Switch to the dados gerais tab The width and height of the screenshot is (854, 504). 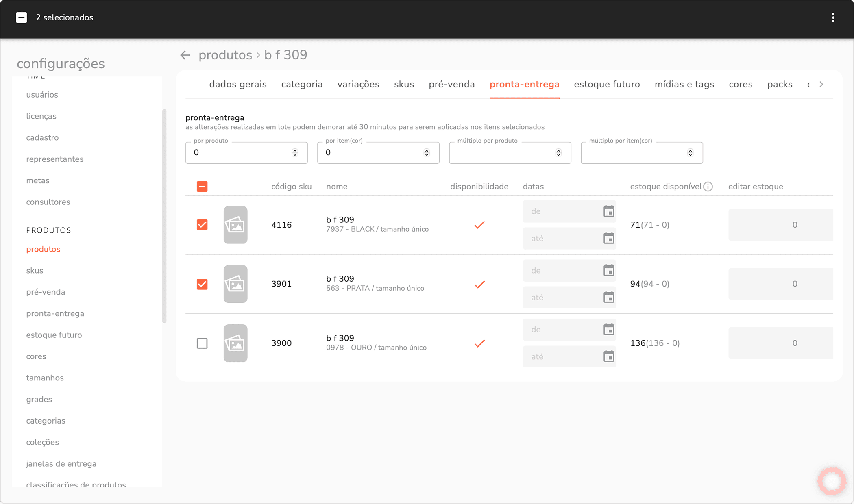click(x=238, y=84)
